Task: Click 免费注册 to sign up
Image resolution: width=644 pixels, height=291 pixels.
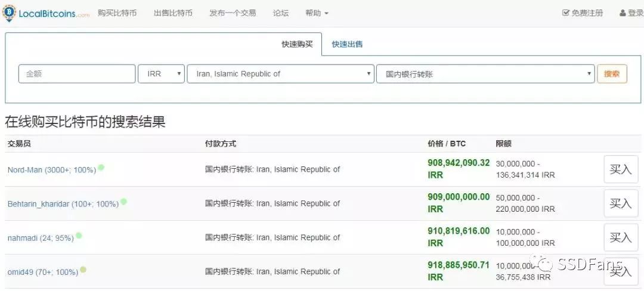Action: (x=583, y=13)
